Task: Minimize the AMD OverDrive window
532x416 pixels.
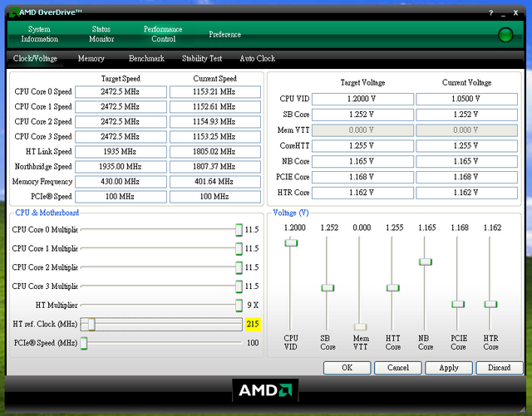Action: coord(503,13)
